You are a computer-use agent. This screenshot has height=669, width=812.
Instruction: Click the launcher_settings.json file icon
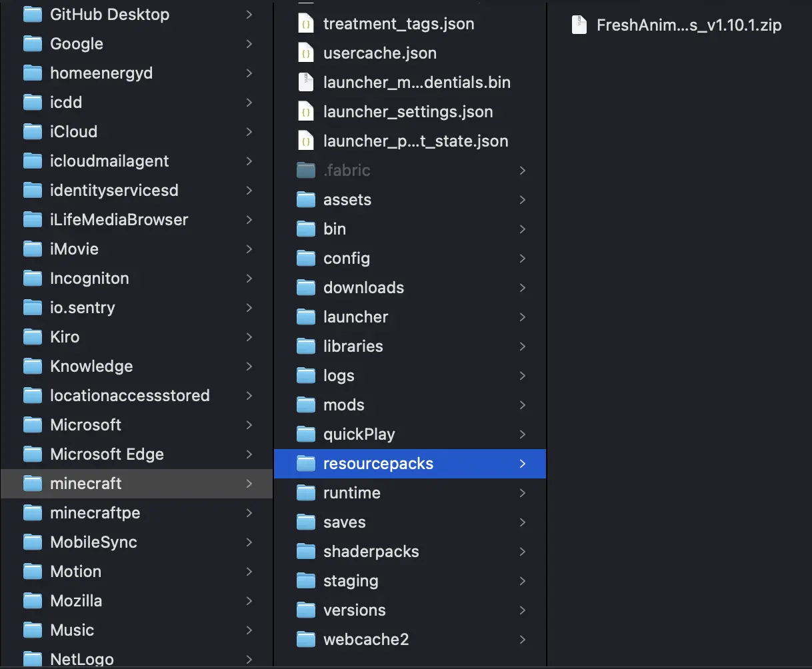306,111
